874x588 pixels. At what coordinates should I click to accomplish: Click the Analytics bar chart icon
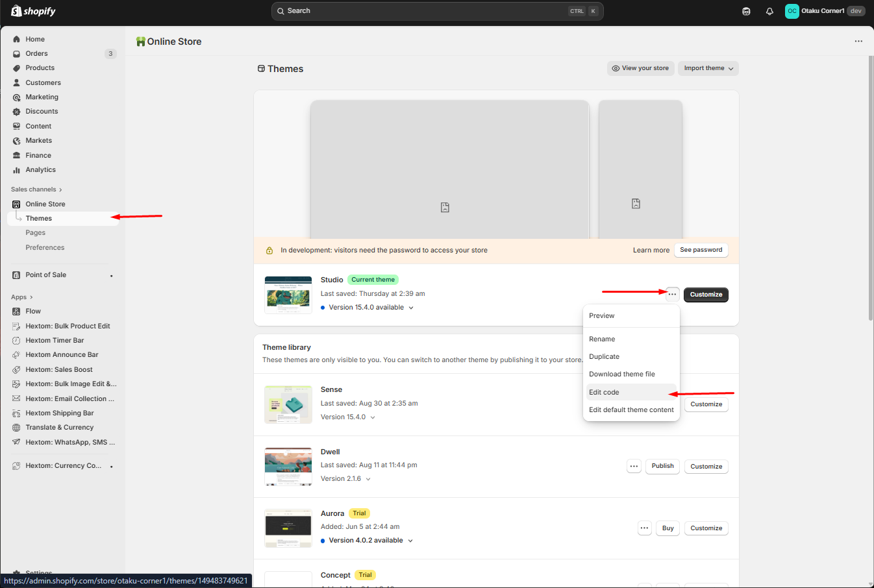point(16,170)
